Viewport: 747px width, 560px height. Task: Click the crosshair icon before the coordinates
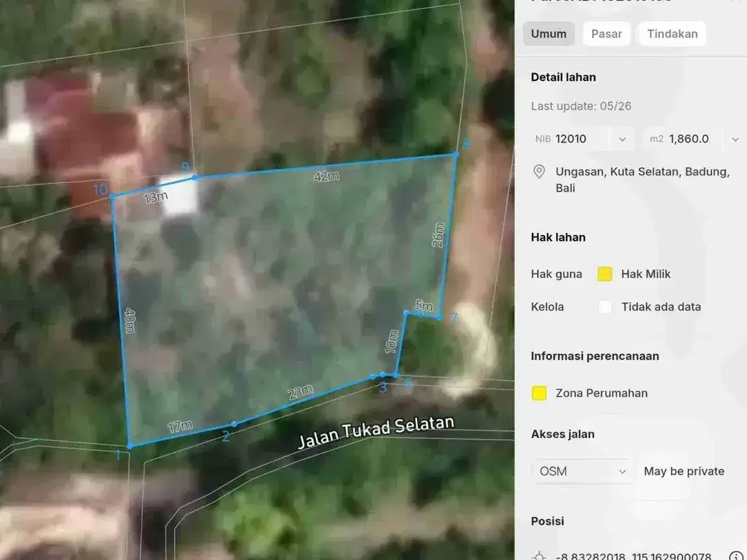click(539, 556)
